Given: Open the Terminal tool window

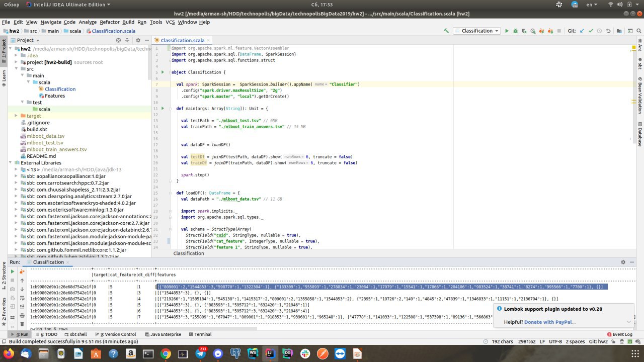Looking at the screenshot, I should (199, 334).
